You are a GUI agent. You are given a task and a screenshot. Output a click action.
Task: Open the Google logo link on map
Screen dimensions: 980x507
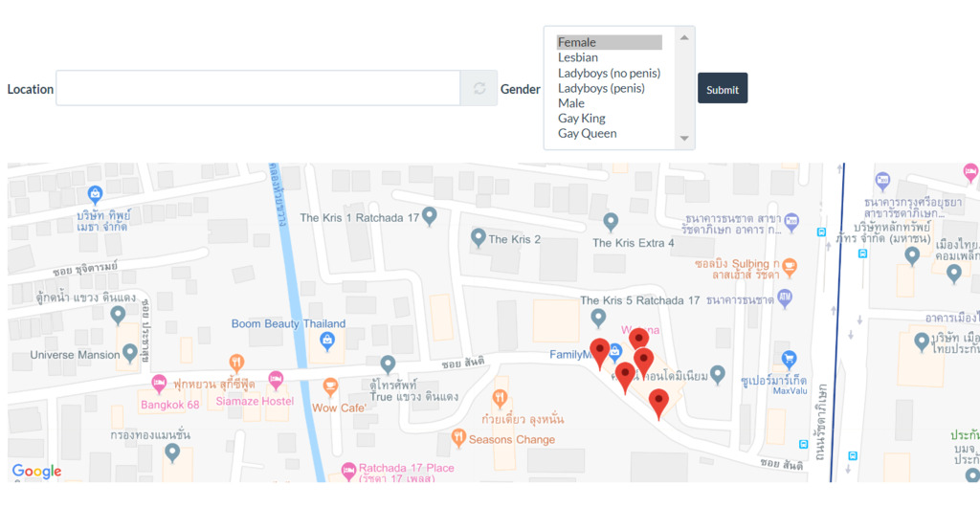pos(36,472)
